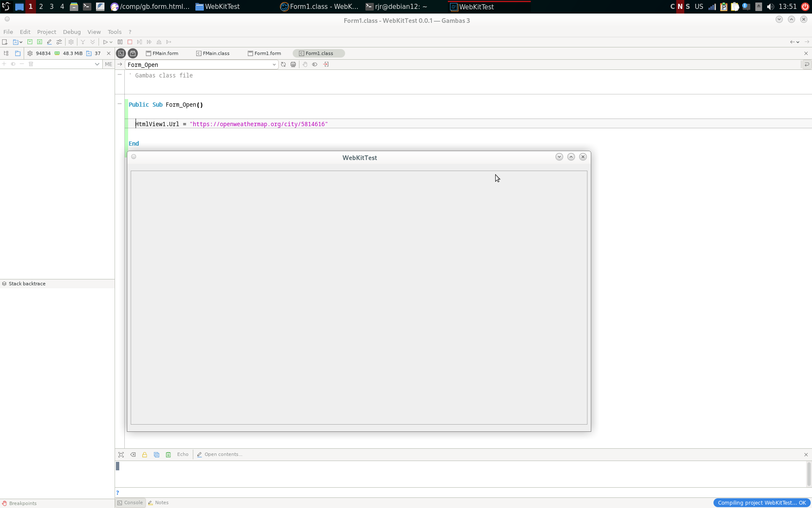Open the Debug menu

click(71, 32)
